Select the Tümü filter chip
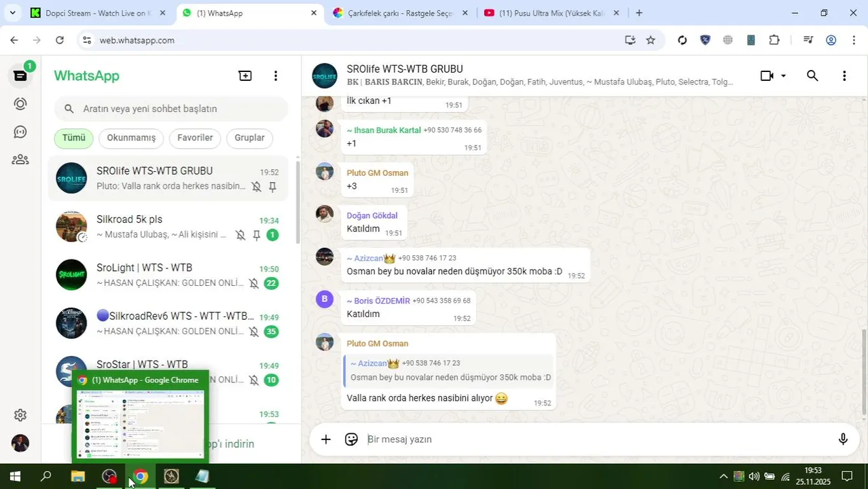 click(x=74, y=138)
